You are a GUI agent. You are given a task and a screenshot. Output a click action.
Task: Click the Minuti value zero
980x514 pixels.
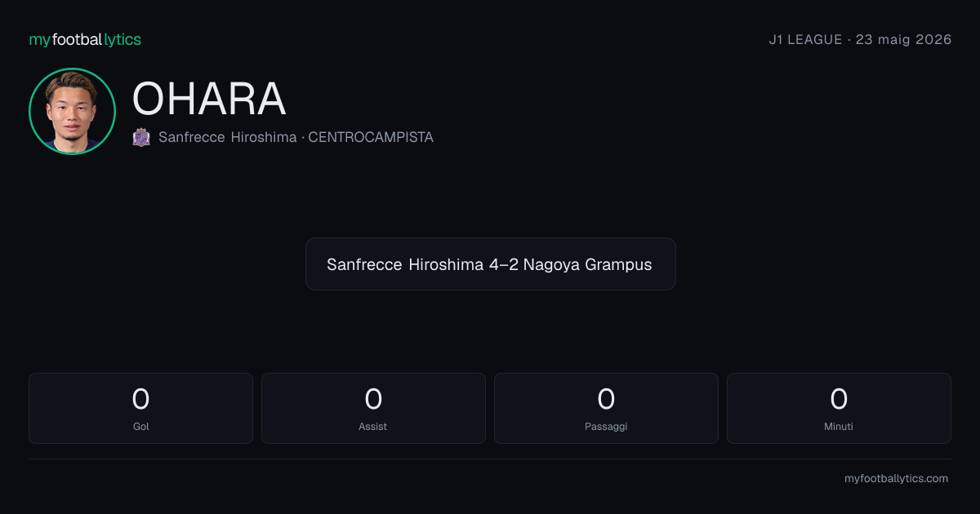coord(839,399)
